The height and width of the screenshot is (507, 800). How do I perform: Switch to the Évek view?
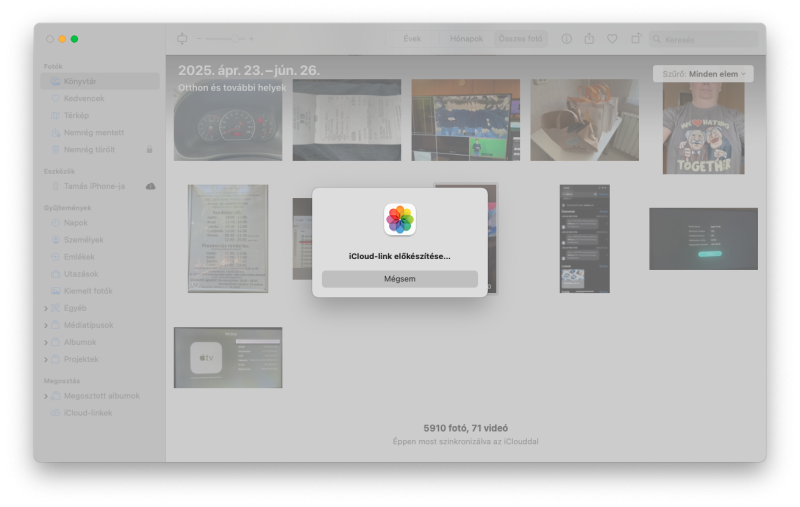412,39
